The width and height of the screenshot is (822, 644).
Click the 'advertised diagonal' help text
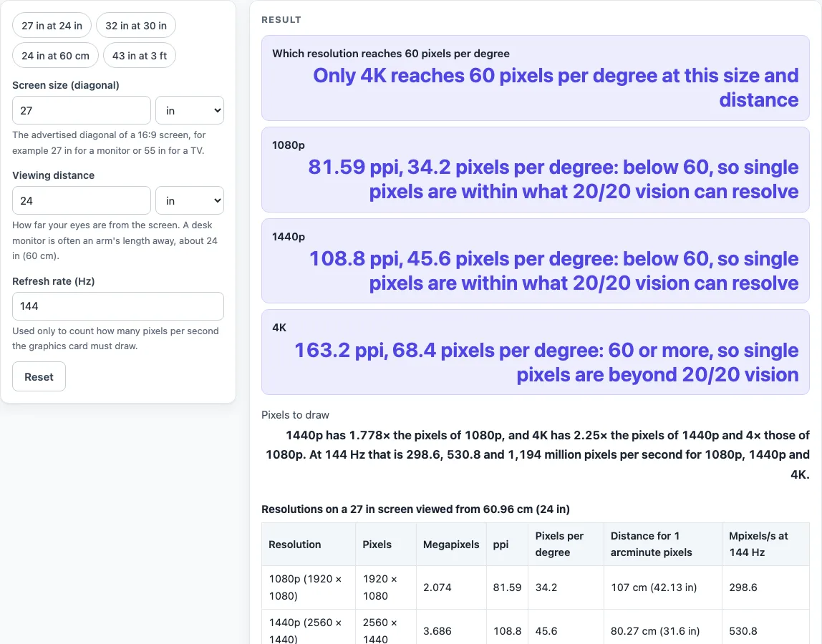(109, 142)
